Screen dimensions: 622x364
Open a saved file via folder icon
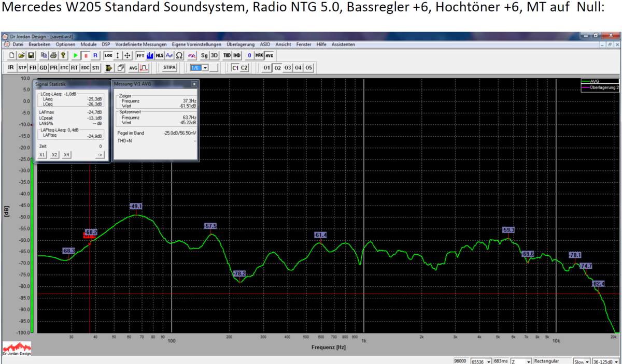[x=21, y=55]
